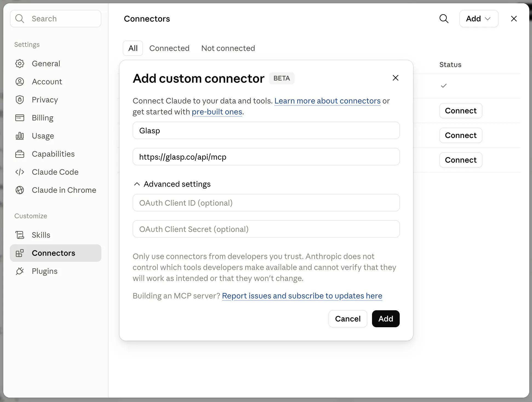Close the Add custom connector dialog
Screen dimensions: 532x402
396,78
